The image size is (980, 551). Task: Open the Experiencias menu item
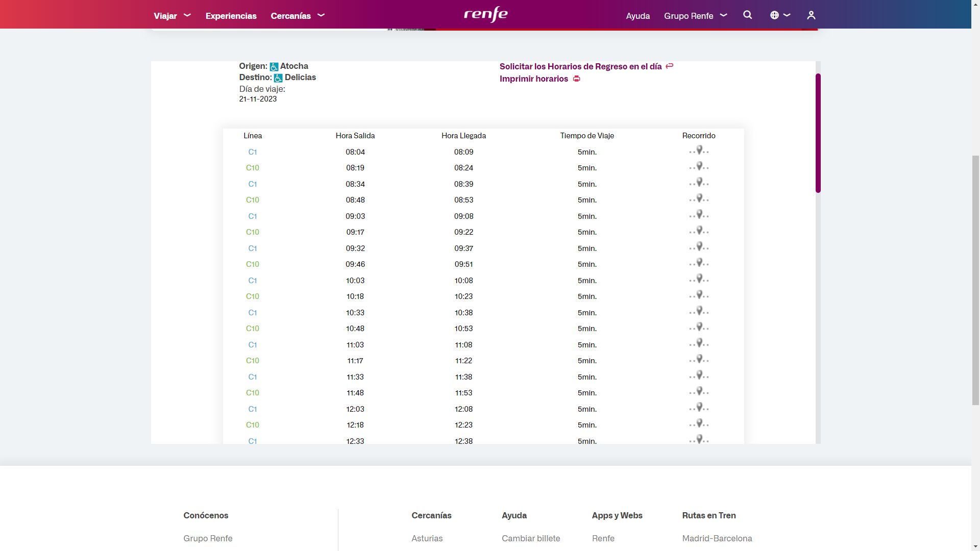click(231, 16)
